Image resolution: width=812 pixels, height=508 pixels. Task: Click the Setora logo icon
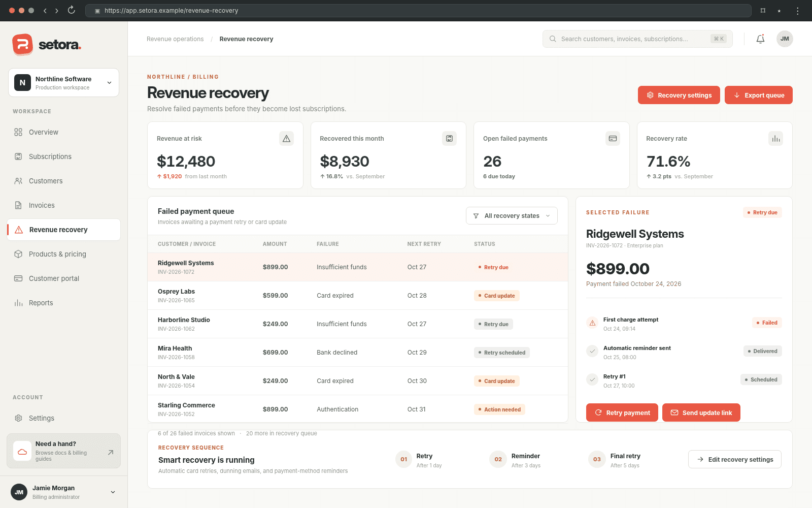click(22, 45)
